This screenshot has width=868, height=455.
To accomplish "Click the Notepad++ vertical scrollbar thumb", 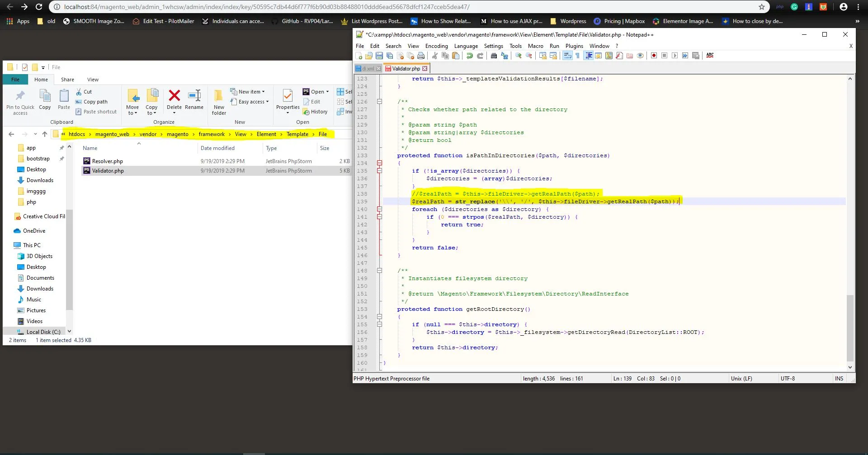I will point(850,328).
